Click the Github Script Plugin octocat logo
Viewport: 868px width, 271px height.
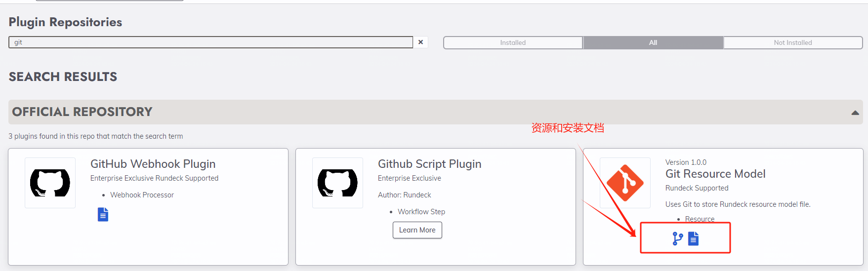click(337, 183)
